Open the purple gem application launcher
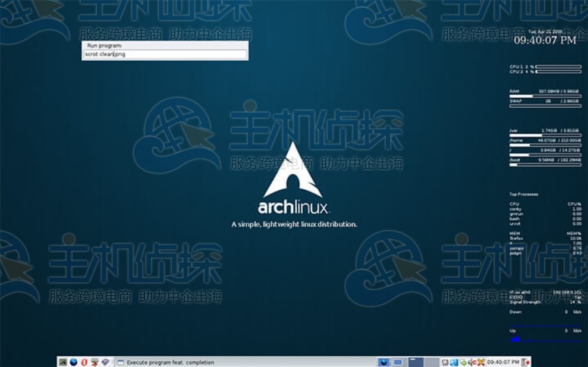The width and height of the screenshot is (588, 367). tap(105, 362)
